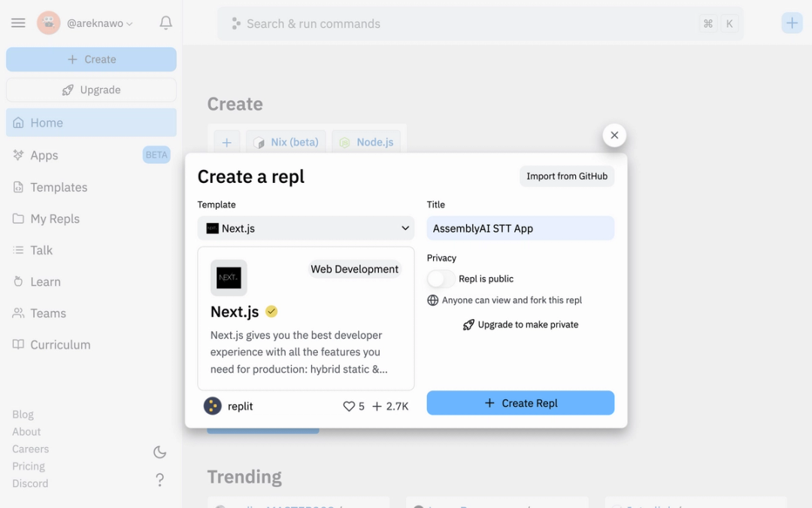This screenshot has width=812, height=508.
Task: Open the Template dropdown showing Next.js
Action: pyautogui.click(x=305, y=227)
